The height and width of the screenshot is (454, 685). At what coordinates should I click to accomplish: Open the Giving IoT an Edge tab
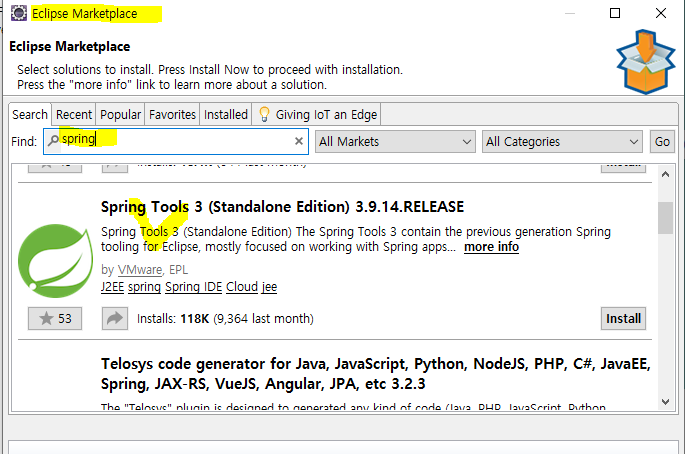point(316,114)
